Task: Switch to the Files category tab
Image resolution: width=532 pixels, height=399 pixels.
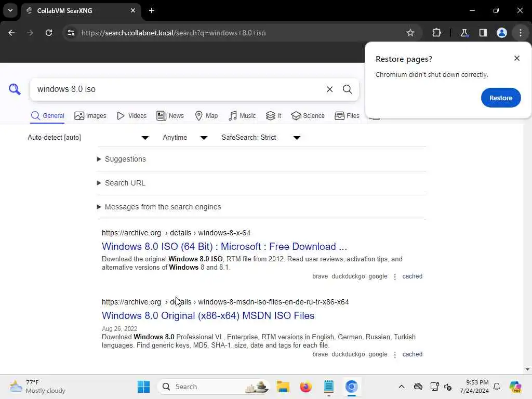Action: click(347, 116)
